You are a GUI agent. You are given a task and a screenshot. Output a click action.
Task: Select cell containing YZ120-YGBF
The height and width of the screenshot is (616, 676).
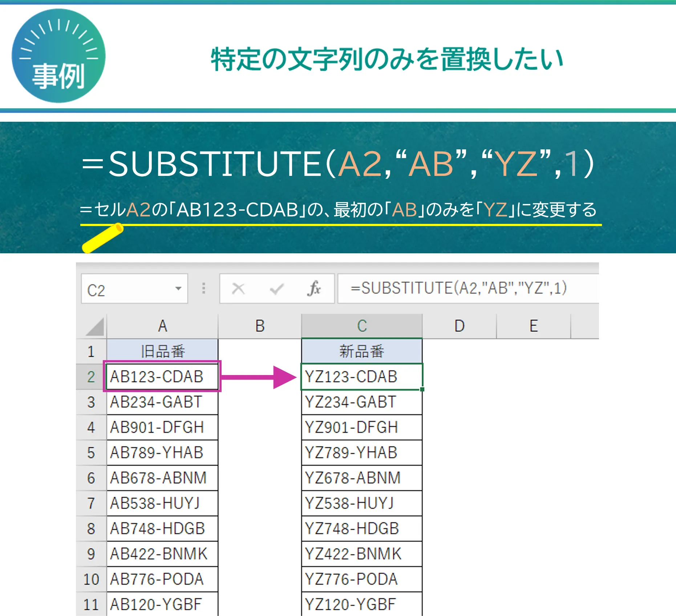pos(362,604)
